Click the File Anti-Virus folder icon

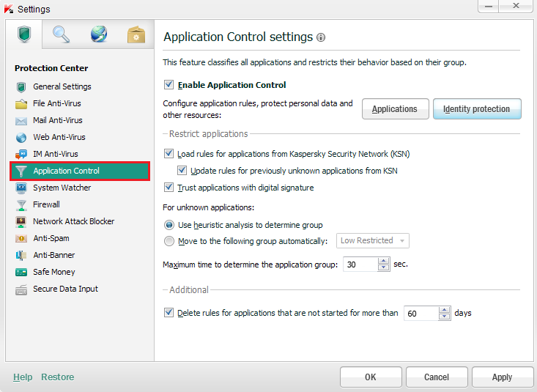pos(21,103)
